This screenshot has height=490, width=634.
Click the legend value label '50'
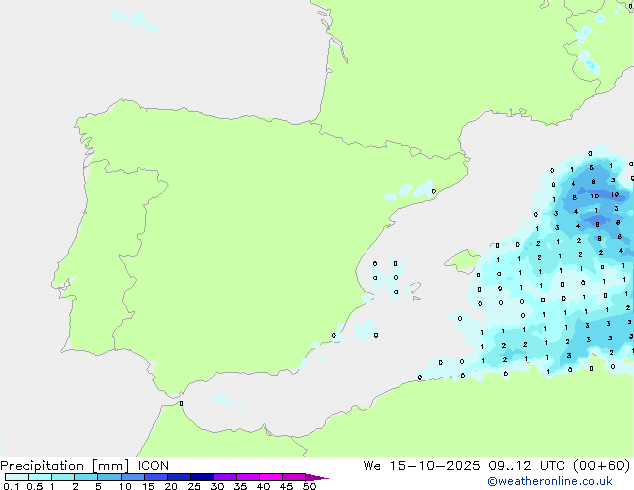pos(309,486)
